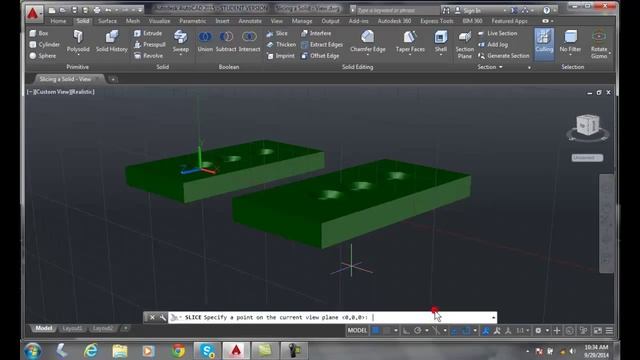640x360 pixels.
Task: Click the Chamfer Edge tool
Action: pos(367,42)
